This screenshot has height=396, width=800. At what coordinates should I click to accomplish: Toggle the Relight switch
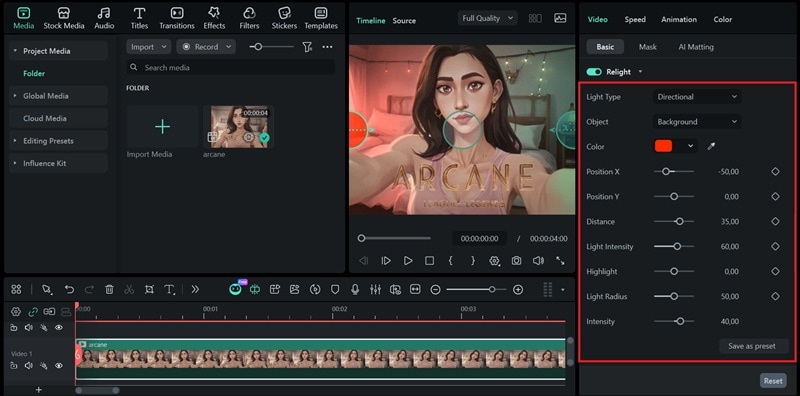[x=594, y=72]
